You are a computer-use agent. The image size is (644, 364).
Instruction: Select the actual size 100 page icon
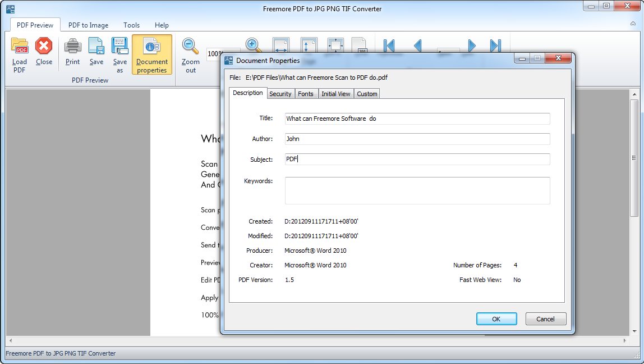point(360,46)
